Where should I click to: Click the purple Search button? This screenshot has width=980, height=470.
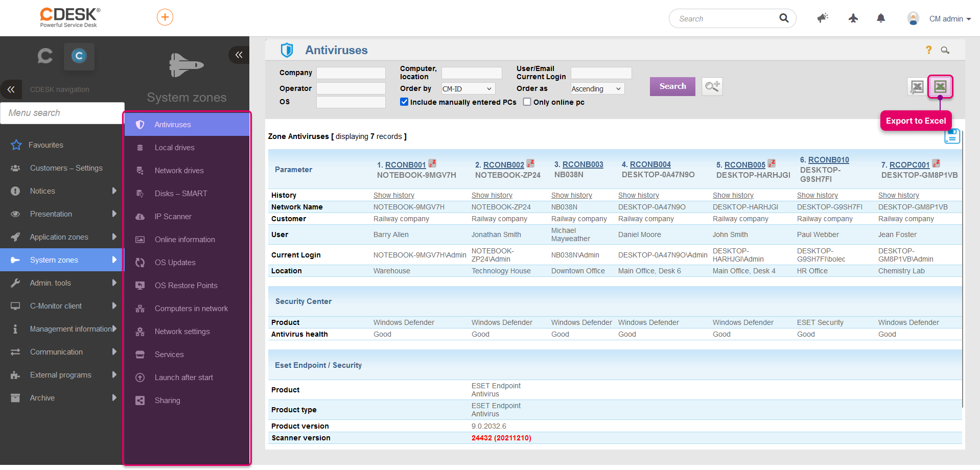click(x=672, y=86)
